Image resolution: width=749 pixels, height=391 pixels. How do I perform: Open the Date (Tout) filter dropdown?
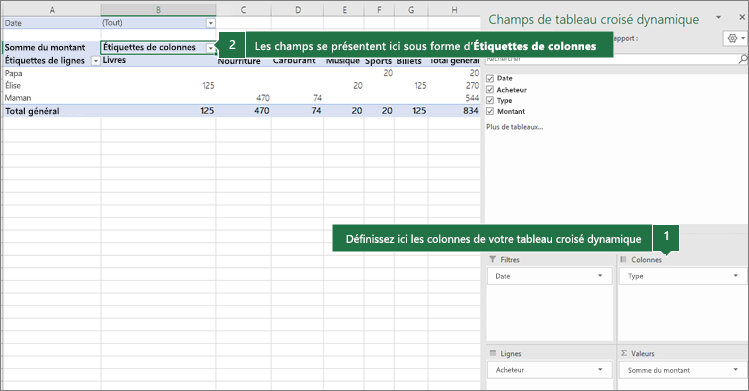(x=211, y=23)
